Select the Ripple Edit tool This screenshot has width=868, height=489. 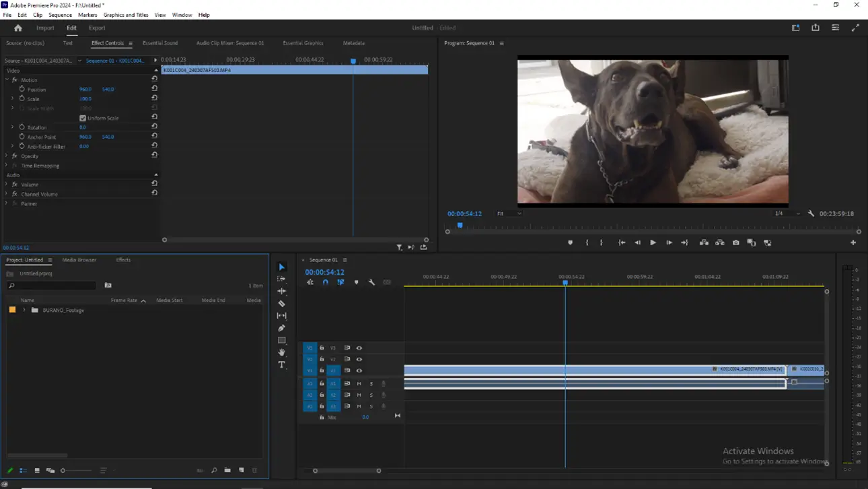(282, 292)
